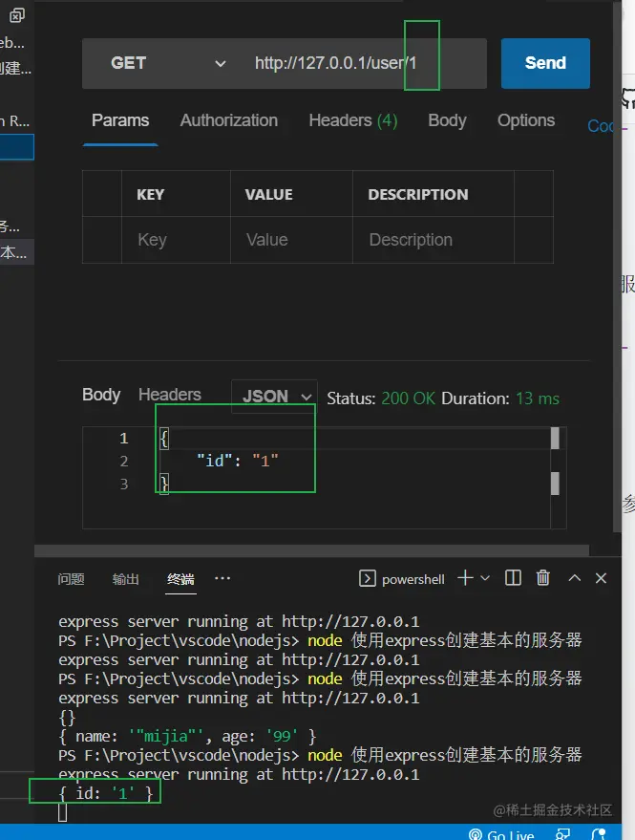
Task: Click the open editors icon at top-left
Action: click(x=16, y=15)
